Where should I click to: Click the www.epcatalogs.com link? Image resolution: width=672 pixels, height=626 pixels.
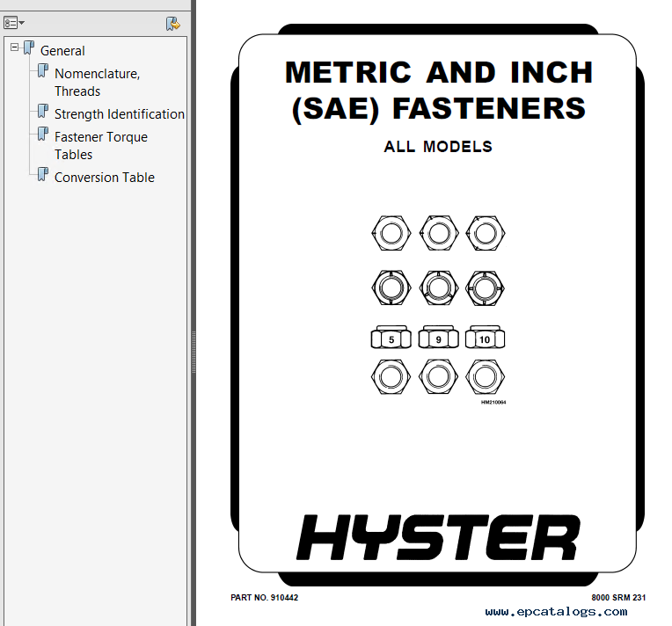[556, 612]
